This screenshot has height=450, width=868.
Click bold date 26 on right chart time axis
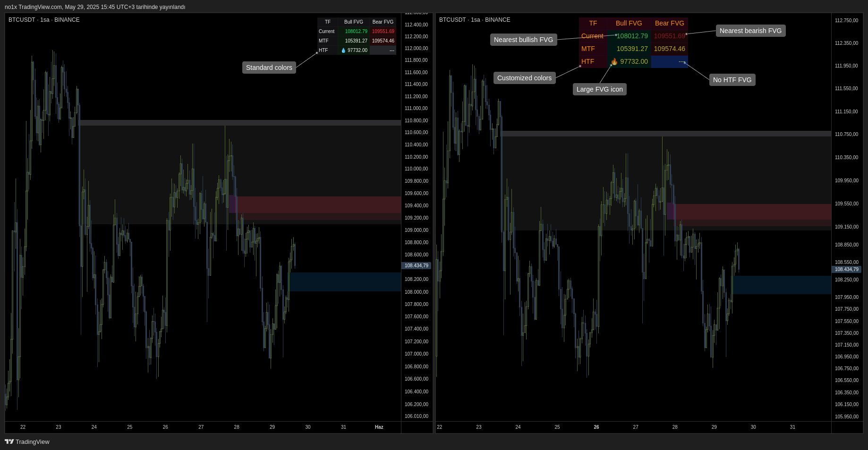(596, 427)
